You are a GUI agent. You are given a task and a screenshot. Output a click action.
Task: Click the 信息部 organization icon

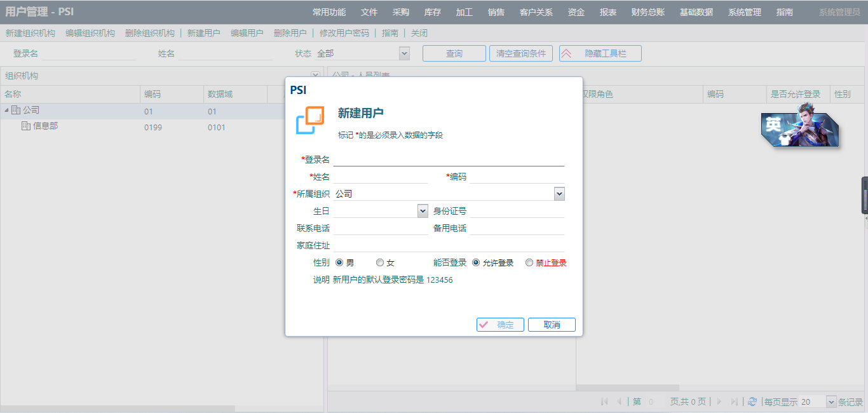[26, 126]
